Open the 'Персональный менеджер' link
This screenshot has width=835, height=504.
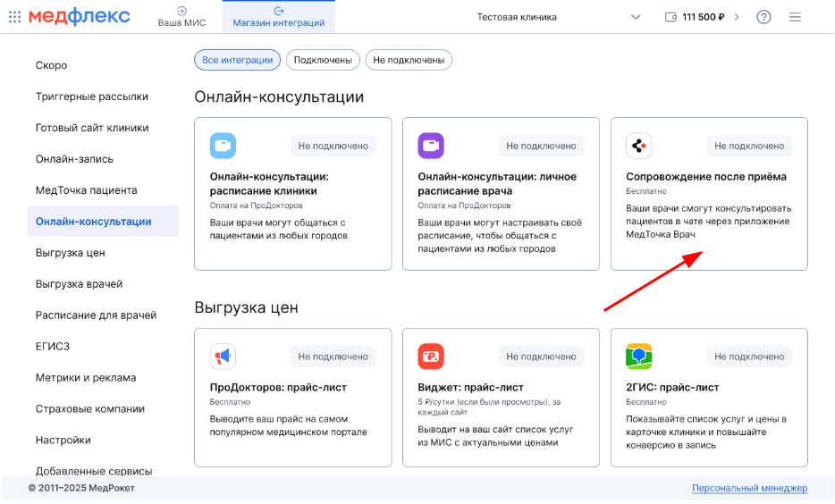point(749,488)
